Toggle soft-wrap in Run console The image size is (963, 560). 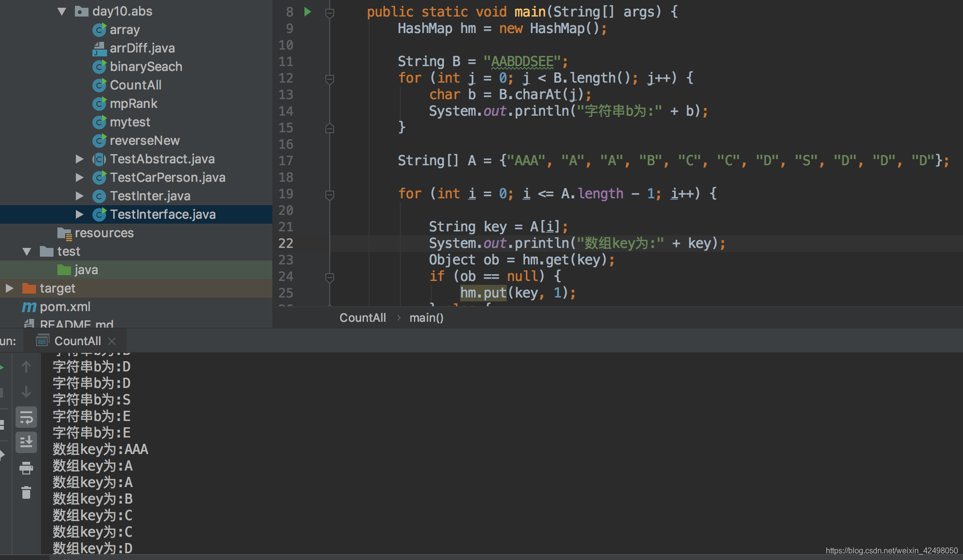26,418
